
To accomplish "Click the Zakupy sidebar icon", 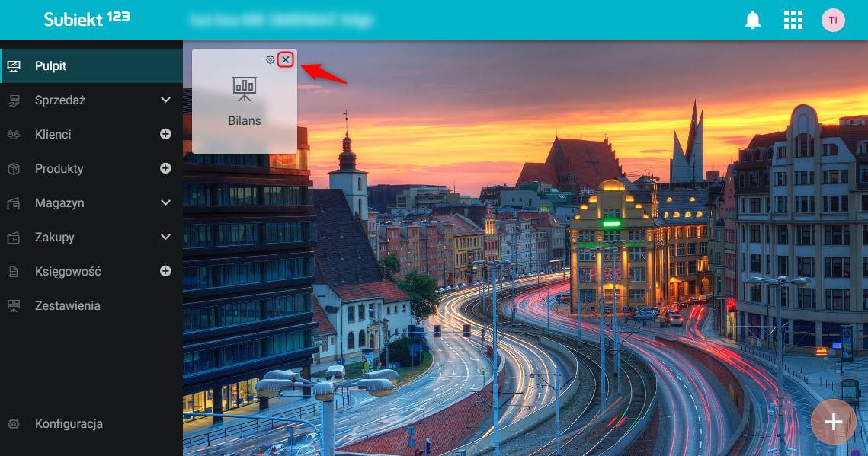I will click(14, 238).
